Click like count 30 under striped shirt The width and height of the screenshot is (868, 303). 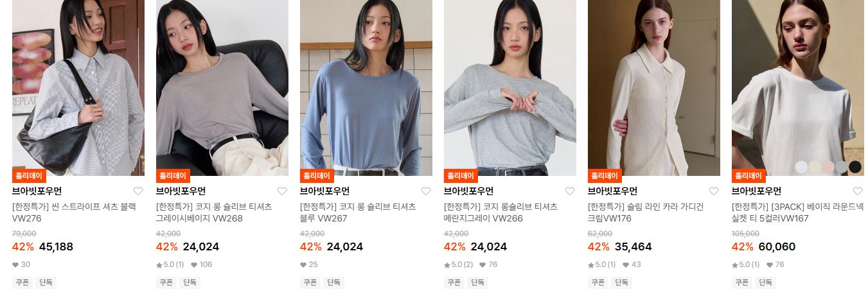pos(21,264)
